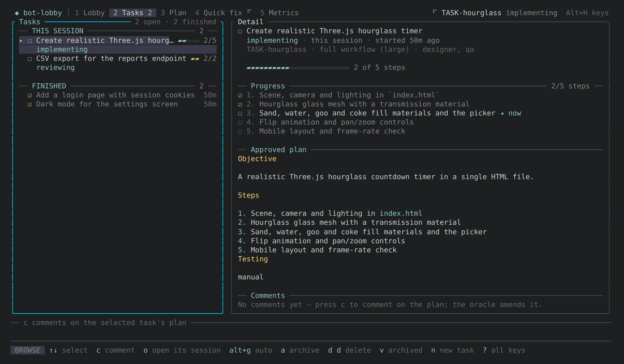The image size is (624, 364).
Task: Click the small progress bar on the CSV export row
Action: tap(195, 59)
